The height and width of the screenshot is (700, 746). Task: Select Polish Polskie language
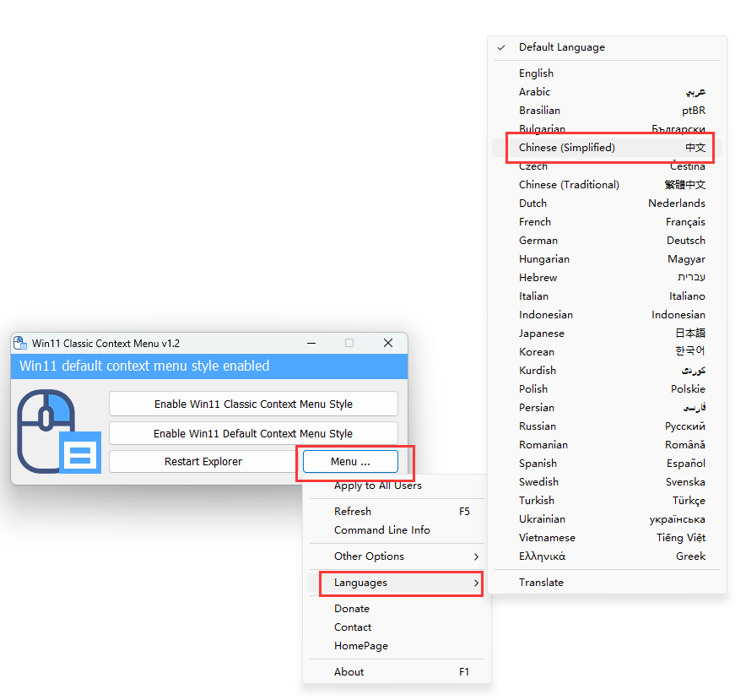[607, 389]
